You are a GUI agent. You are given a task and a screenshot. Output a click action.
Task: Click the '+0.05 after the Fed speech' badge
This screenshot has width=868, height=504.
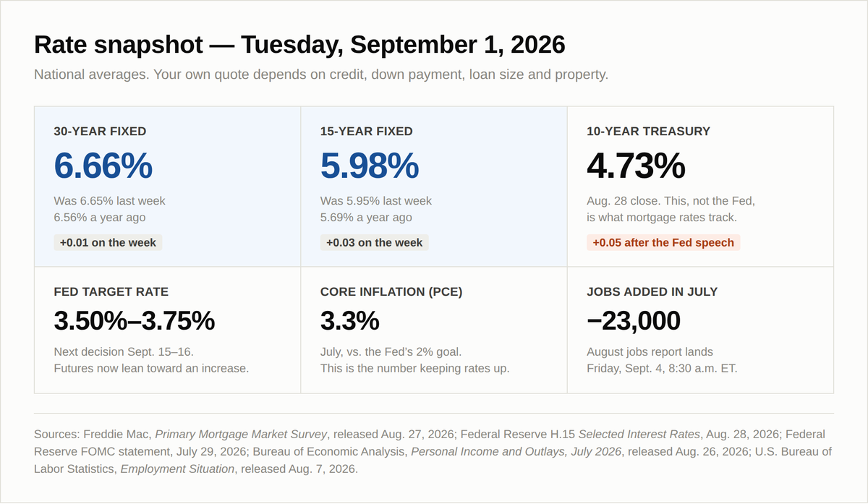click(x=663, y=243)
